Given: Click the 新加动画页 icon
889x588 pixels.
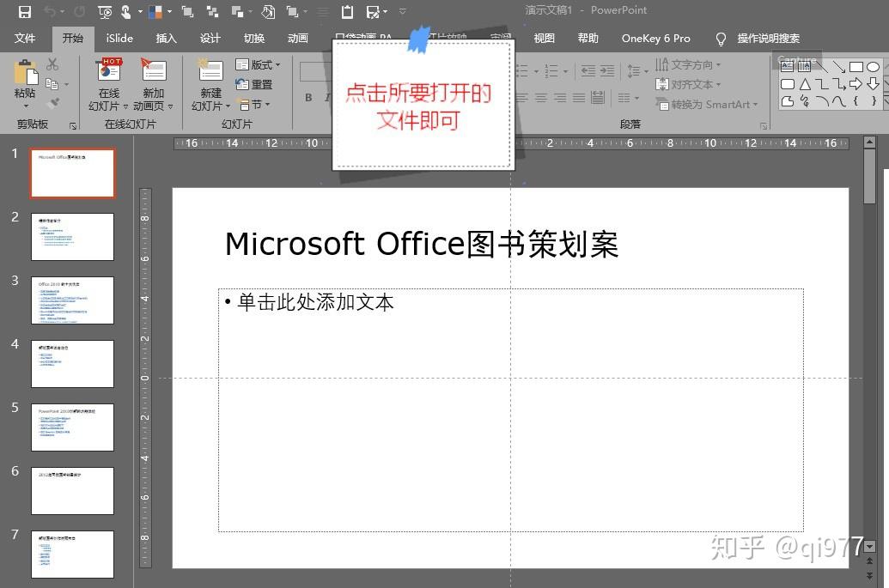Looking at the screenshot, I should coord(153,70).
